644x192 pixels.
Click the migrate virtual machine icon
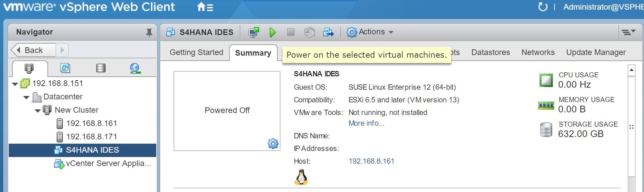[x=328, y=32]
